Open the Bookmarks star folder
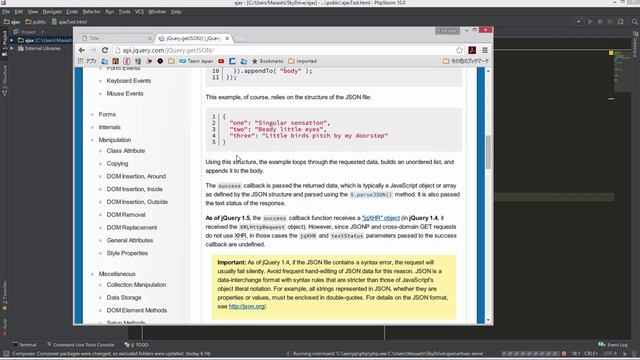The width and height of the screenshot is (640, 360). 267,61
